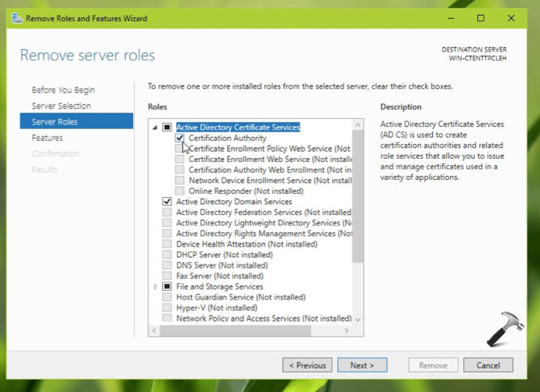Viewport: 540px width, 392px height.
Task: Select the File and Storage Services label
Action: (x=219, y=286)
